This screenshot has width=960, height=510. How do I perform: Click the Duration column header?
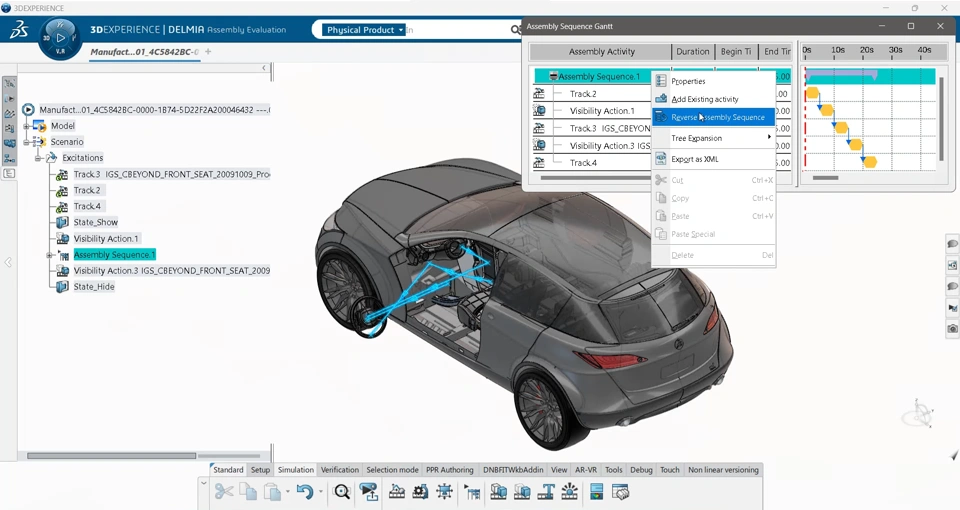(x=692, y=51)
